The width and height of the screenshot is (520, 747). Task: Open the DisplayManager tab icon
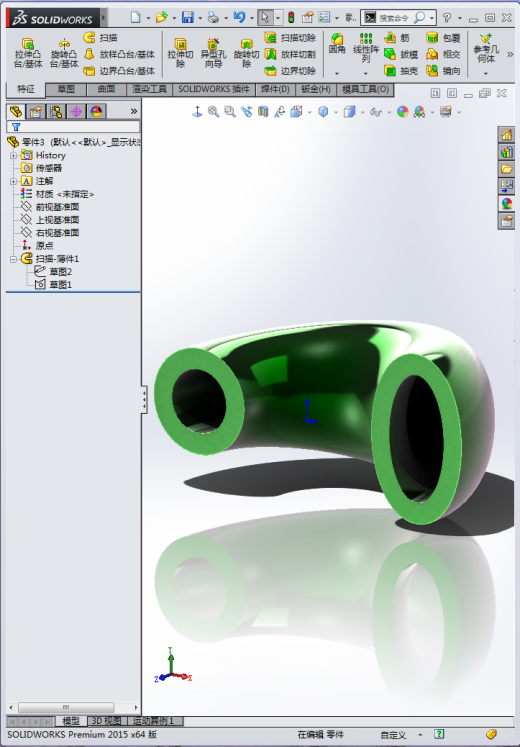click(96, 111)
